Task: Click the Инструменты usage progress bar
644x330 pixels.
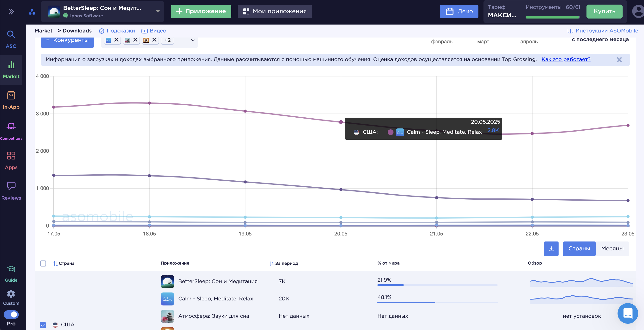Action: pos(553,17)
